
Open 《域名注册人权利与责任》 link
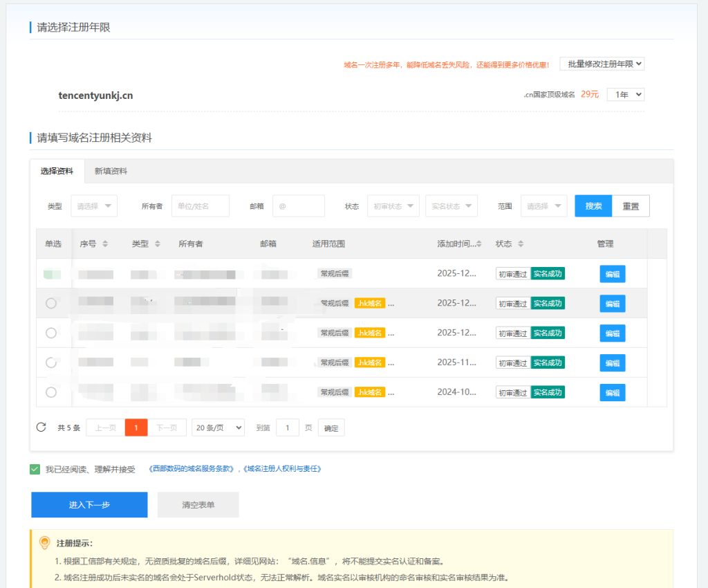tap(282, 469)
